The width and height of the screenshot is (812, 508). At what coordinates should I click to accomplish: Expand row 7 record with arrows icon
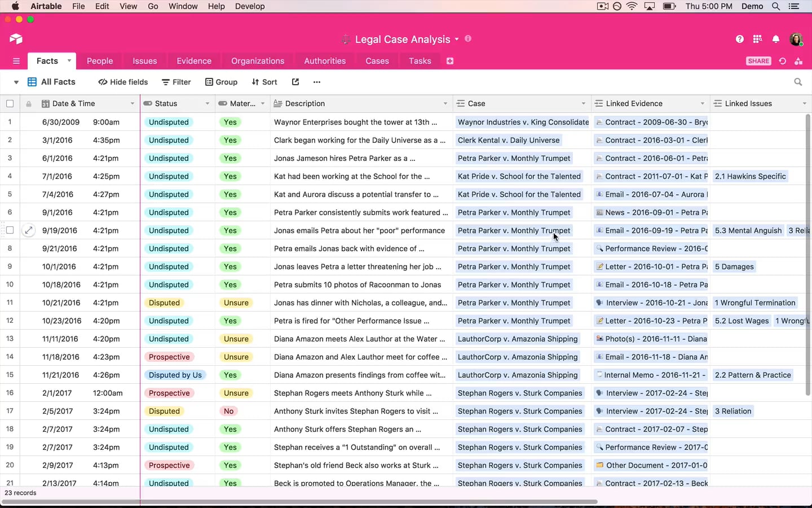[28, 230]
